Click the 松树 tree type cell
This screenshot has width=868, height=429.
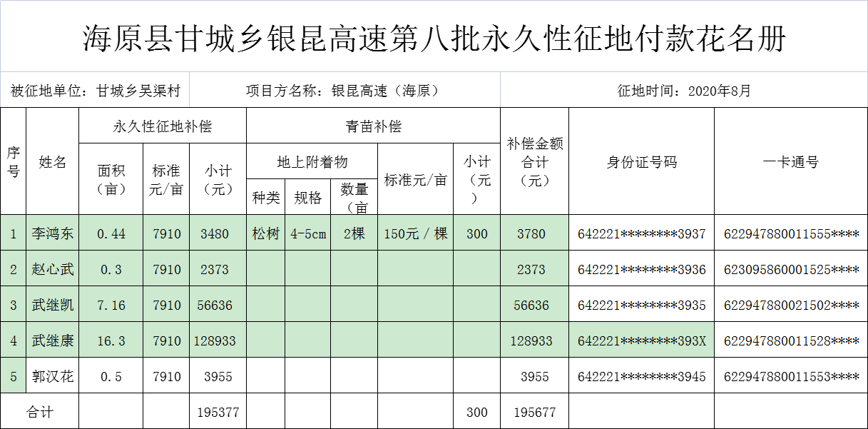click(x=266, y=233)
